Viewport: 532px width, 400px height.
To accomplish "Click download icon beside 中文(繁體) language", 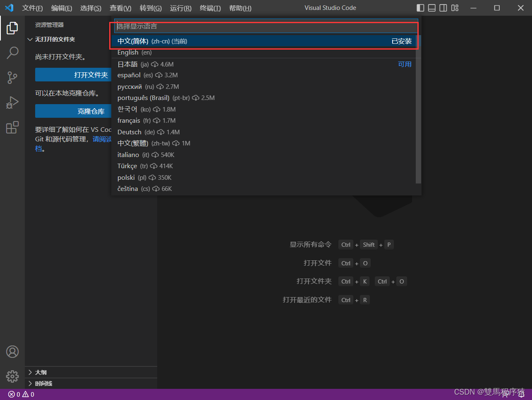I will [176, 143].
